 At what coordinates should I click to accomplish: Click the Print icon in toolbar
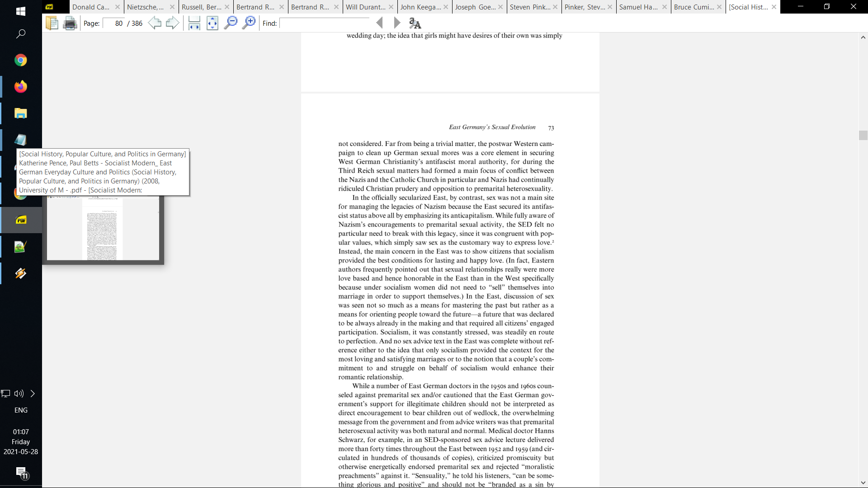click(x=70, y=23)
